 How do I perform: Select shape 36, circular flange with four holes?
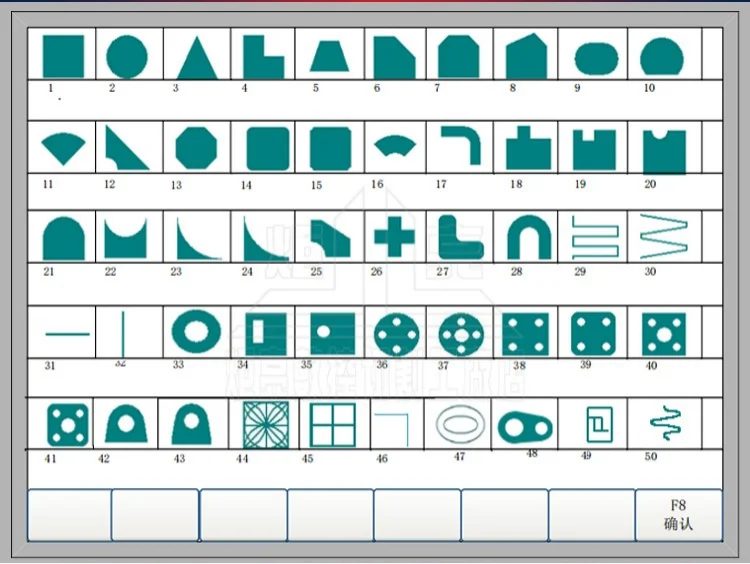397,335
